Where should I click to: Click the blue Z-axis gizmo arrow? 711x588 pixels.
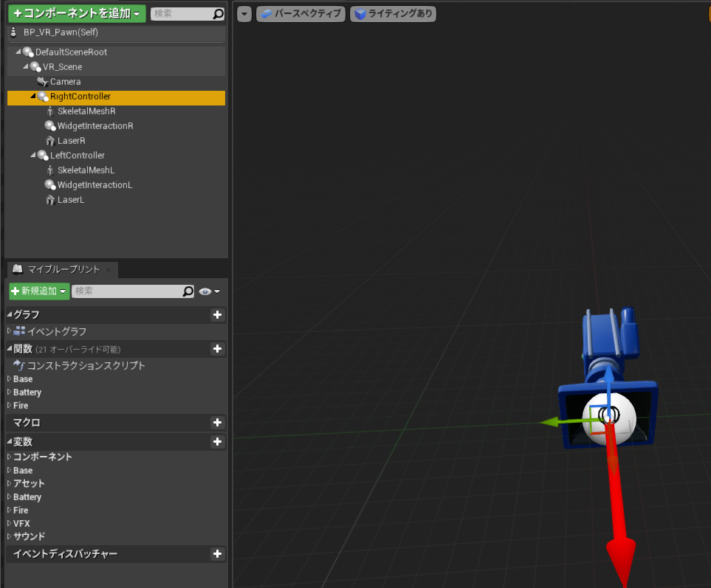coord(608,375)
